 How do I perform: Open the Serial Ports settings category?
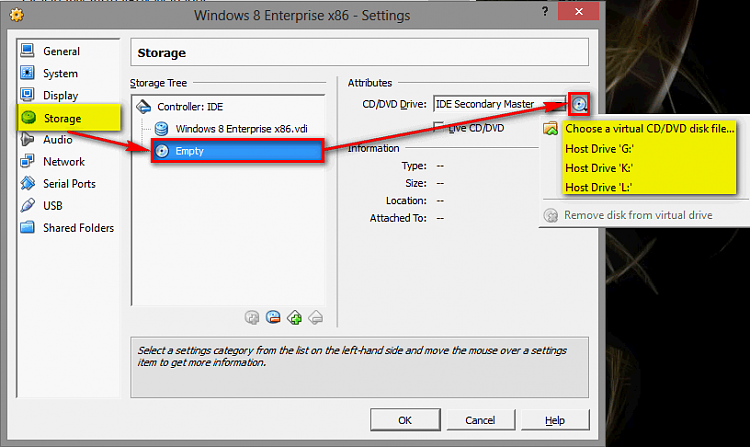[x=69, y=184]
